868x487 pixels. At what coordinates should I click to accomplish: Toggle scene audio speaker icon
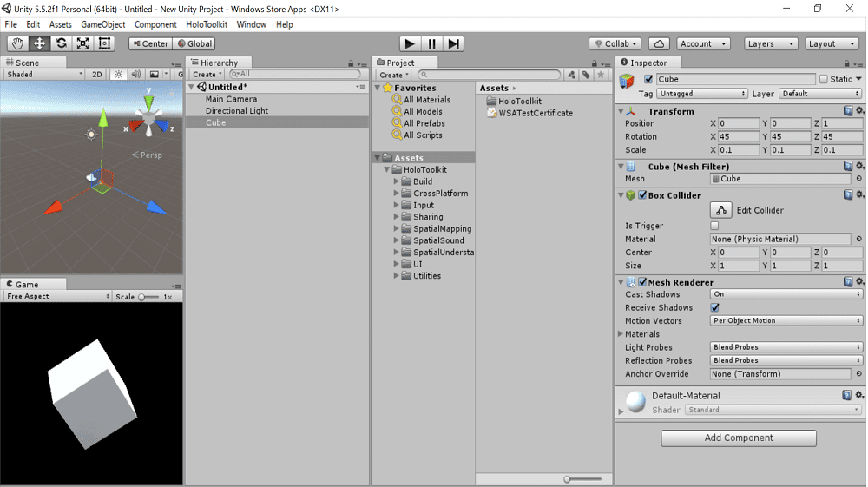click(136, 74)
